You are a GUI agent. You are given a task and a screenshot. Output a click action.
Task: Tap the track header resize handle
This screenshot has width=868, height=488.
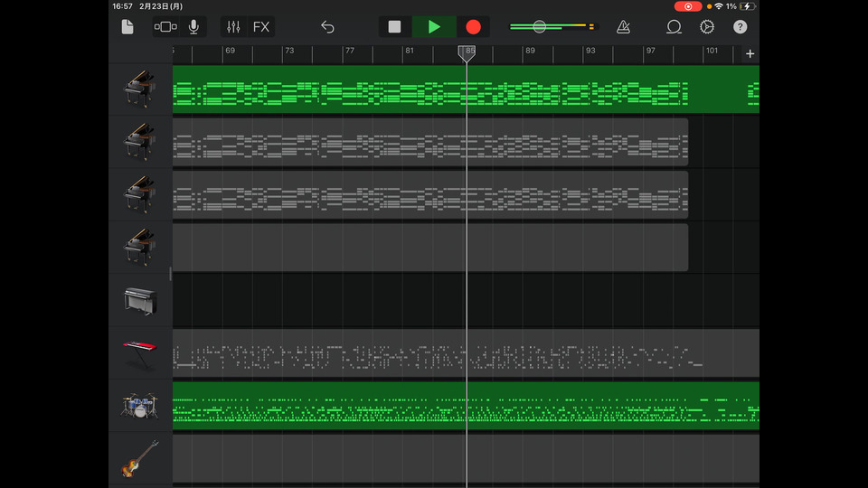(x=171, y=273)
